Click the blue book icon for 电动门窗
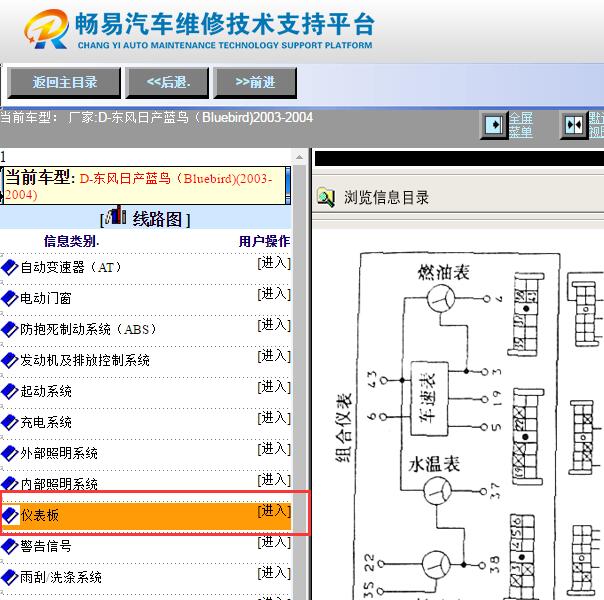Screen dimensions: 604x600 tap(9, 298)
